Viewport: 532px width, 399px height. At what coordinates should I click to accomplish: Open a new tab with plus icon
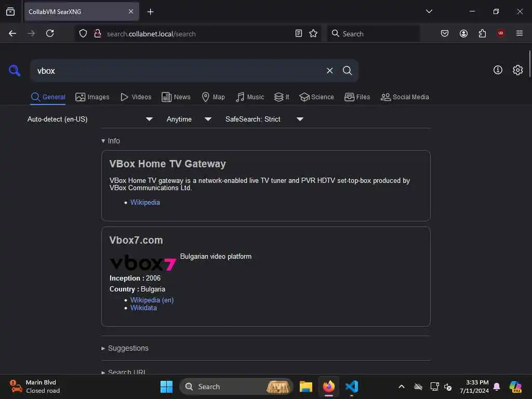(150, 12)
